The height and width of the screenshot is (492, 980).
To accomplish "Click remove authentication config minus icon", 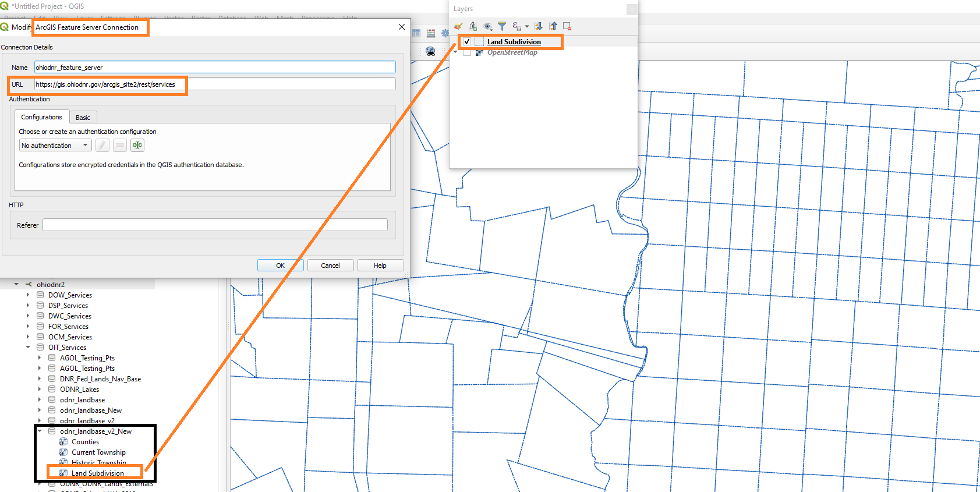I will (x=120, y=145).
